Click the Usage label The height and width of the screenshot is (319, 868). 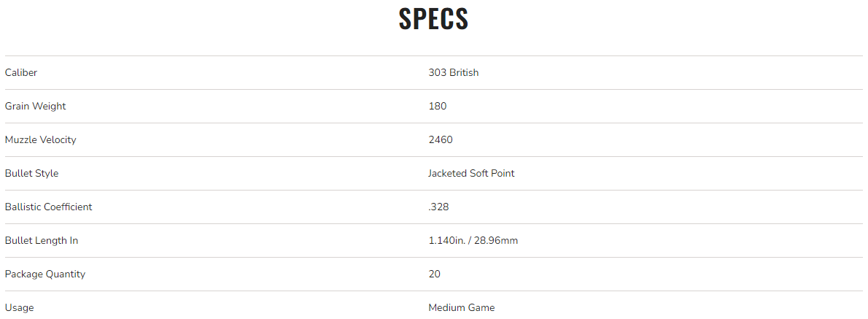pyautogui.click(x=19, y=307)
